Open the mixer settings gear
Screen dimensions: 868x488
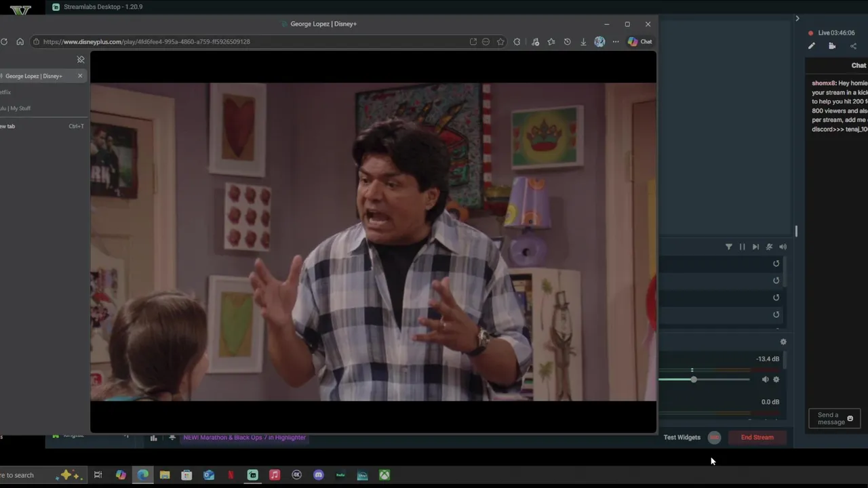(783, 342)
